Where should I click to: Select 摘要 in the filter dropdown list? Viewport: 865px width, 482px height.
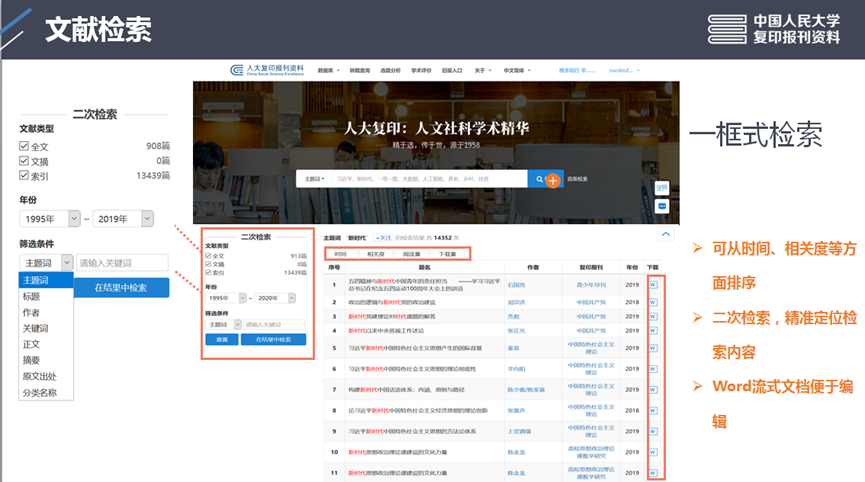click(46, 360)
